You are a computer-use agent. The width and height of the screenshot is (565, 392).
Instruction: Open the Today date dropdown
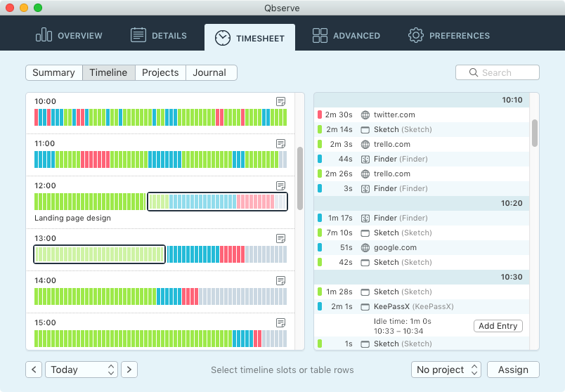(82, 370)
